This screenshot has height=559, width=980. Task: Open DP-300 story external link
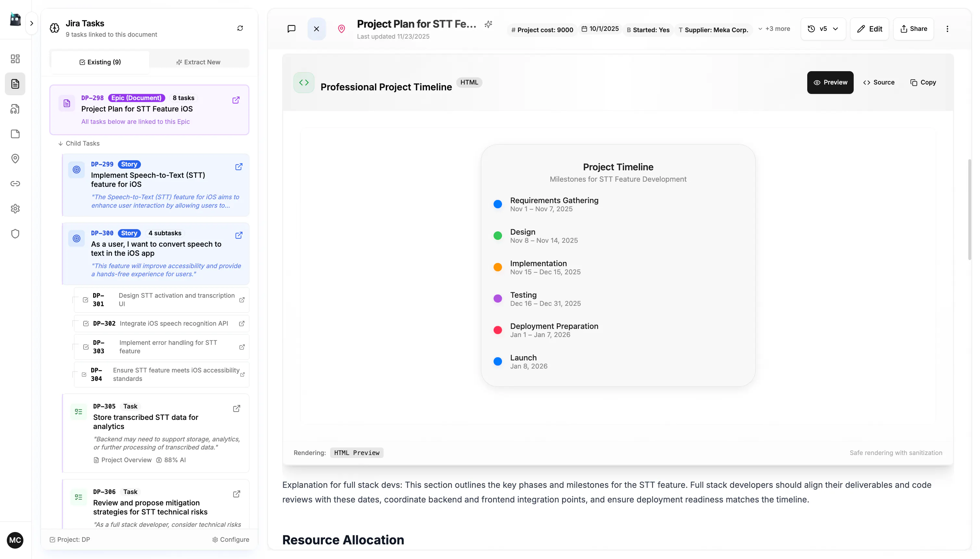[239, 235]
